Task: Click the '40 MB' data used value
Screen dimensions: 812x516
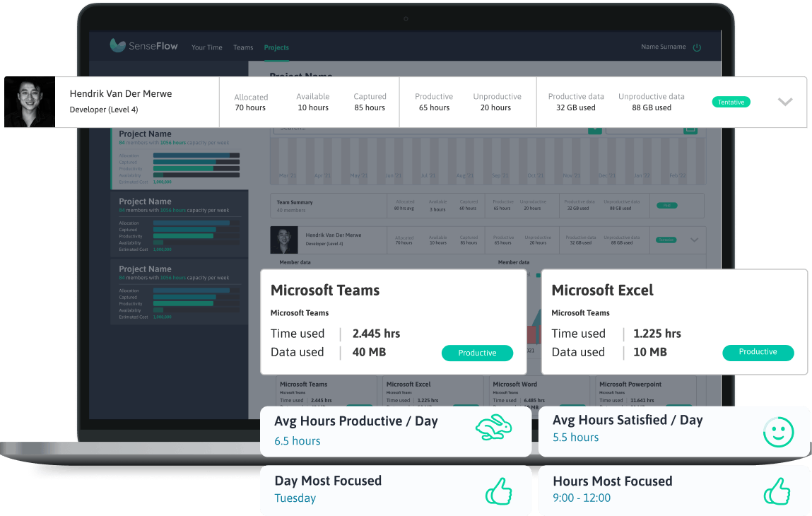Action: point(369,352)
